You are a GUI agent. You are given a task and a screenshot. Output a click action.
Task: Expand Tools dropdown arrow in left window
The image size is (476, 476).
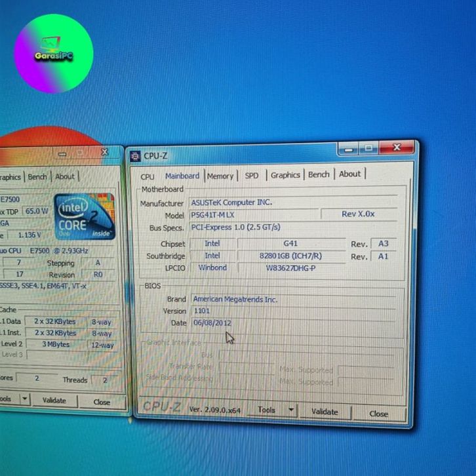click(x=25, y=398)
